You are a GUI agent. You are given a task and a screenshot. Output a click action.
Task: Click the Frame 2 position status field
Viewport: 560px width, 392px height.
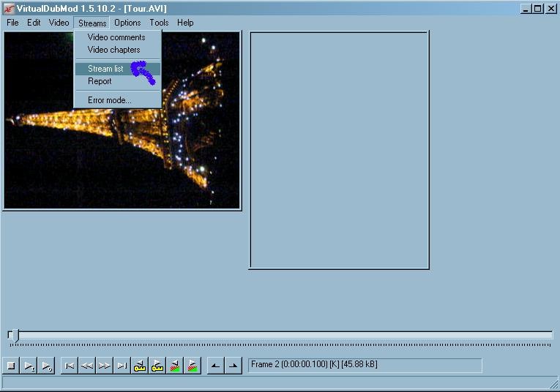point(365,366)
